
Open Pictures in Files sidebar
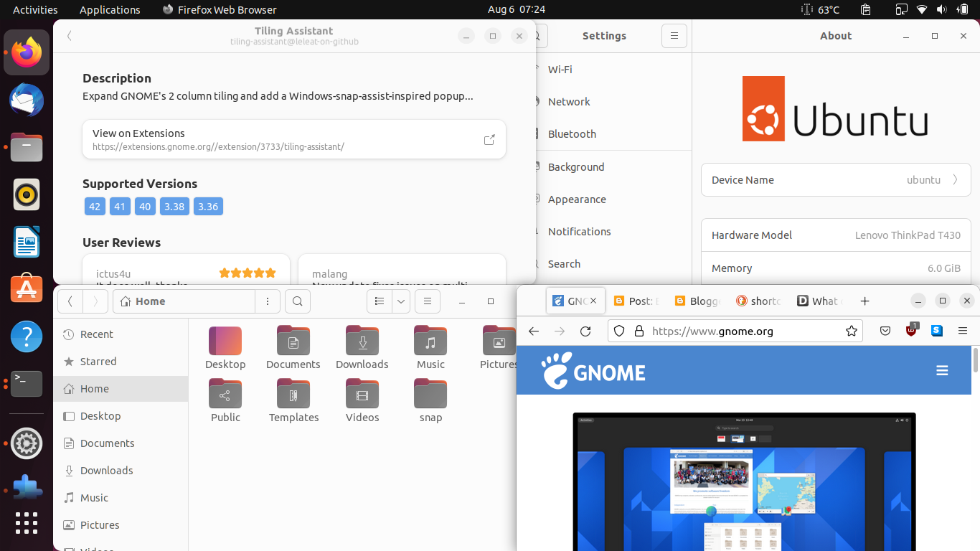click(121, 525)
